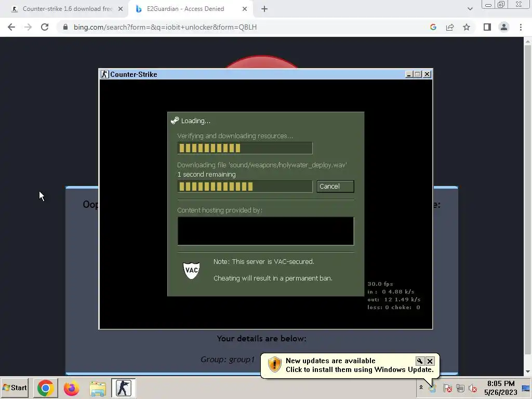The width and height of the screenshot is (532, 399).
Task: Click the Counter-Strike window title icon
Action: click(x=105, y=74)
